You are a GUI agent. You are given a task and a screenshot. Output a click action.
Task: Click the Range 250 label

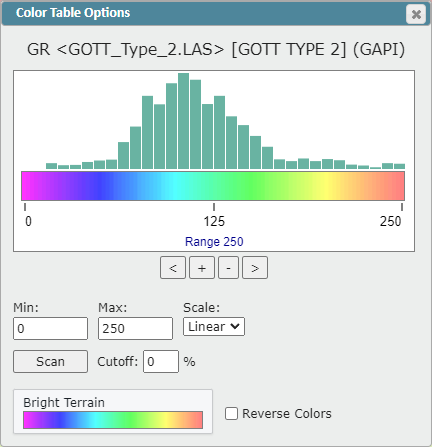point(214,242)
